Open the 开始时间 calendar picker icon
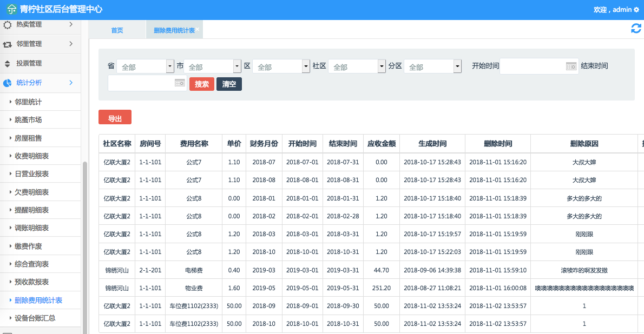 (571, 66)
